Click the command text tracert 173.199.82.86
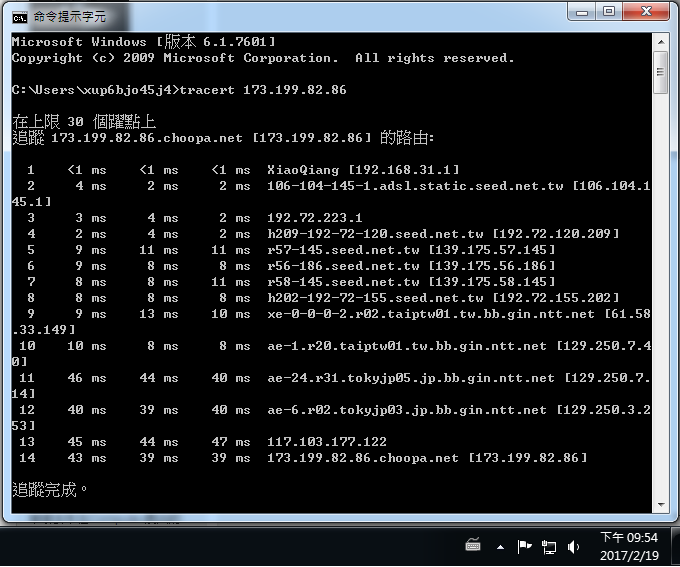The image size is (680, 567). coord(263,90)
